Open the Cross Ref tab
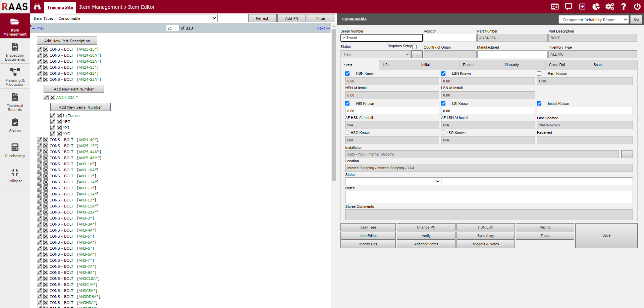The image size is (644, 308). tap(557, 65)
